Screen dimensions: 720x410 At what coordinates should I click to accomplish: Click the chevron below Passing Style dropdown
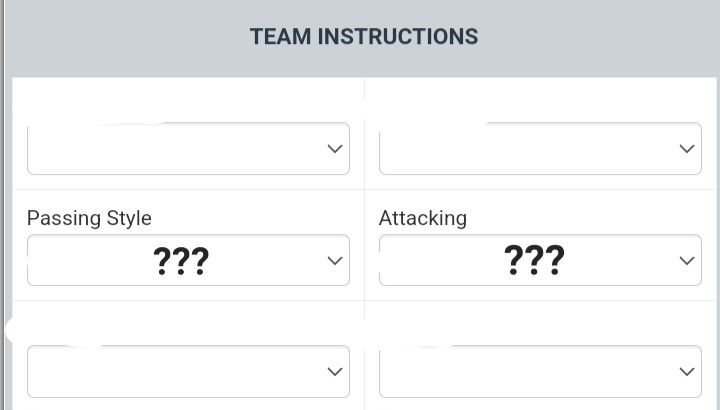click(x=335, y=371)
